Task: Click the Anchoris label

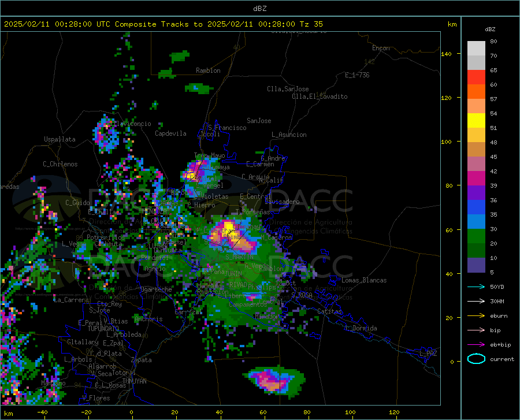Action: coord(148,319)
